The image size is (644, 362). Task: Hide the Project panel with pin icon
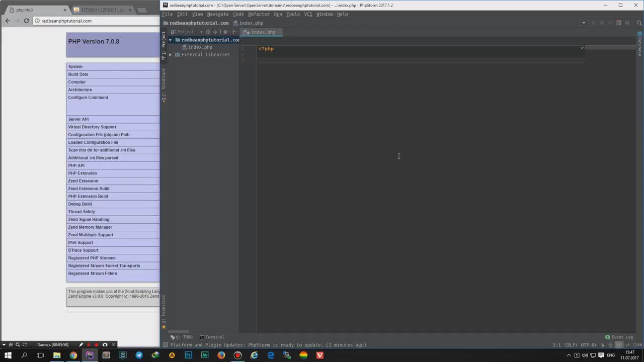click(234, 32)
